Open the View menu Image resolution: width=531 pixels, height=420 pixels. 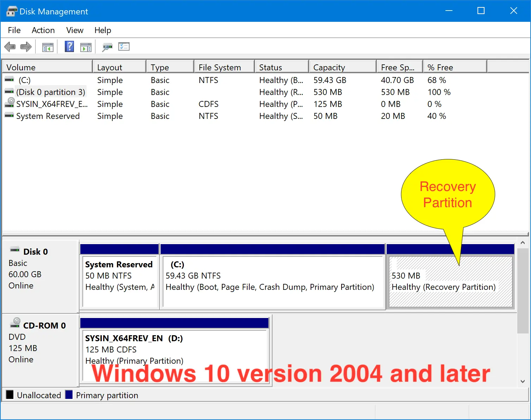(x=75, y=30)
